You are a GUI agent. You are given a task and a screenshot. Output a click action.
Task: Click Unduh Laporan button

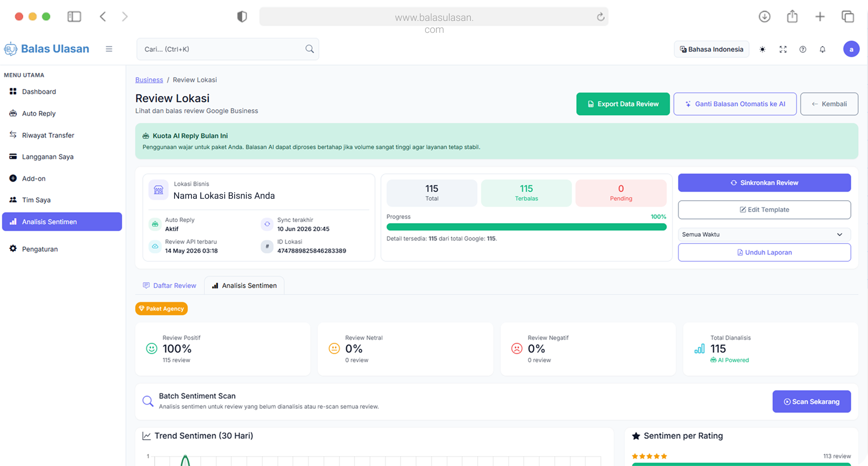coord(764,252)
